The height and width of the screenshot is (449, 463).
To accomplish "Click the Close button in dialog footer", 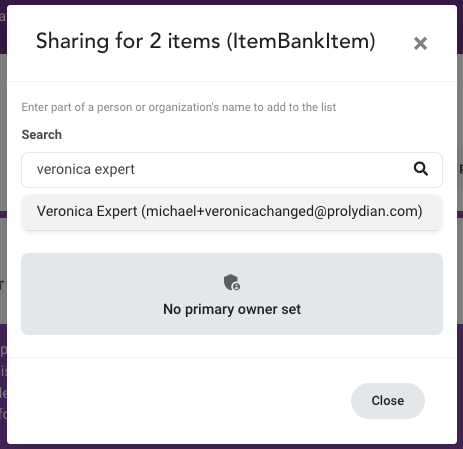I will click(388, 401).
